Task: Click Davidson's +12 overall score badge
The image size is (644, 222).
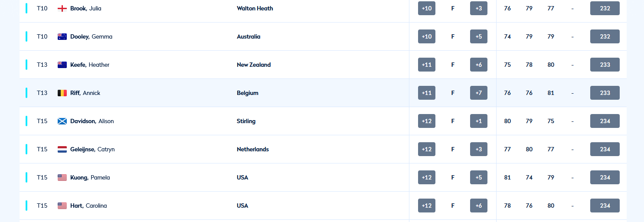Action: [x=427, y=121]
